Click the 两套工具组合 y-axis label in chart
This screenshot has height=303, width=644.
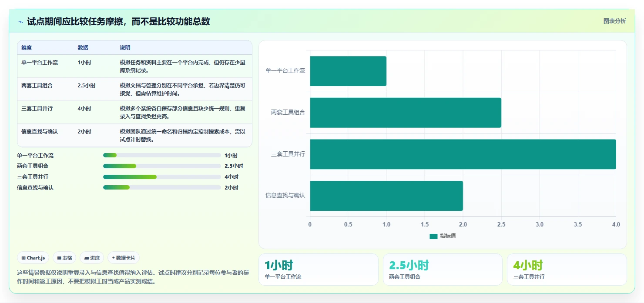click(x=288, y=113)
